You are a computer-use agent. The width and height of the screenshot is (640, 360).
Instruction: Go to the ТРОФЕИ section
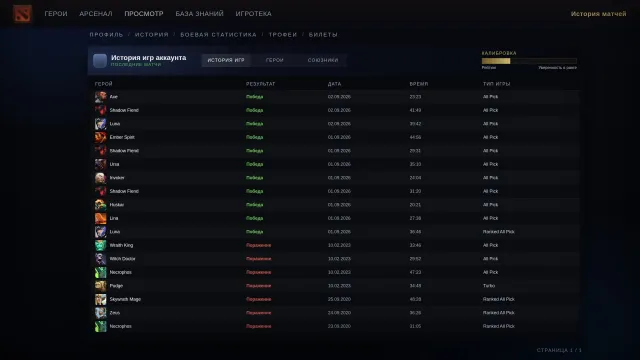[283, 35]
